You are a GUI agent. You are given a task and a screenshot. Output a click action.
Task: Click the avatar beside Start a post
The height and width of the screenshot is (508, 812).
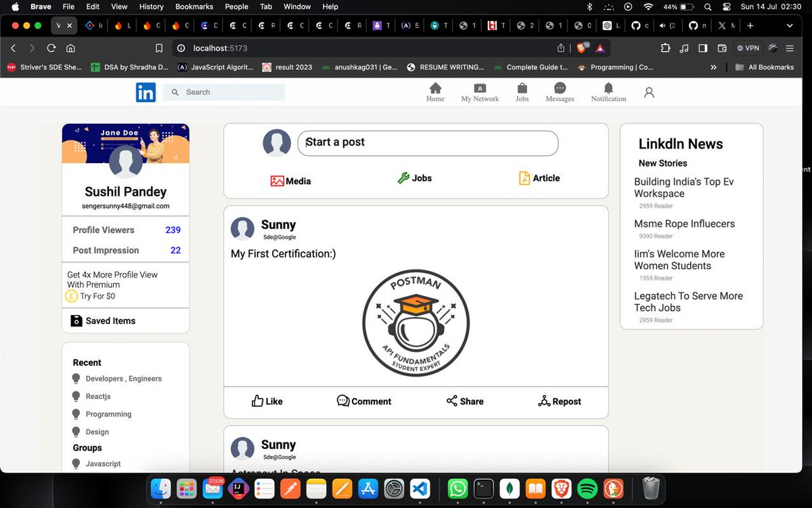(277, 143)
